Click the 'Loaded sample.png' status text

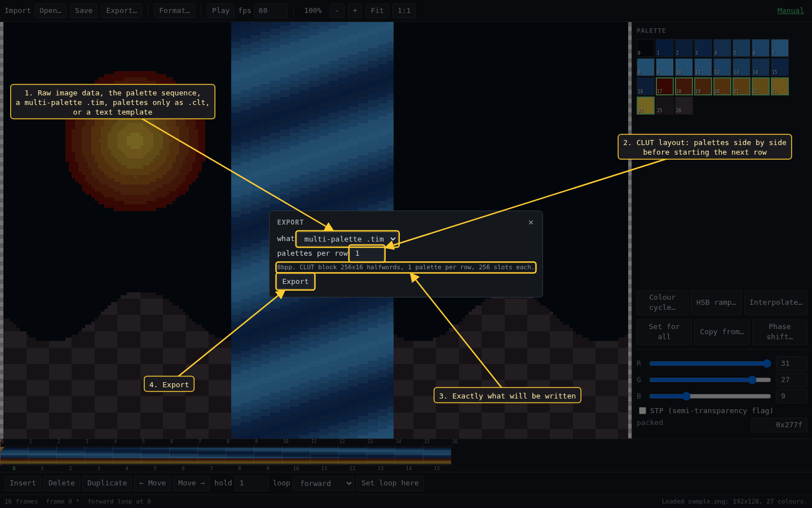734,501
